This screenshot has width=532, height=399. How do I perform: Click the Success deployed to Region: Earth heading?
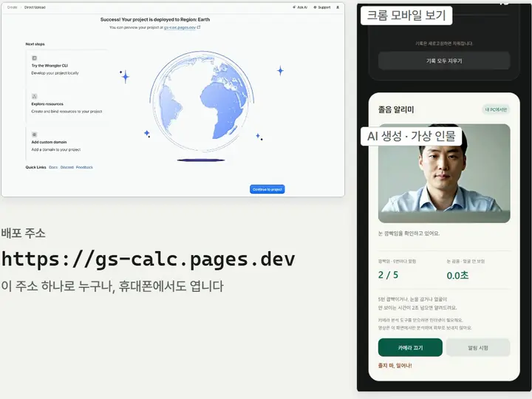[155, 20]
